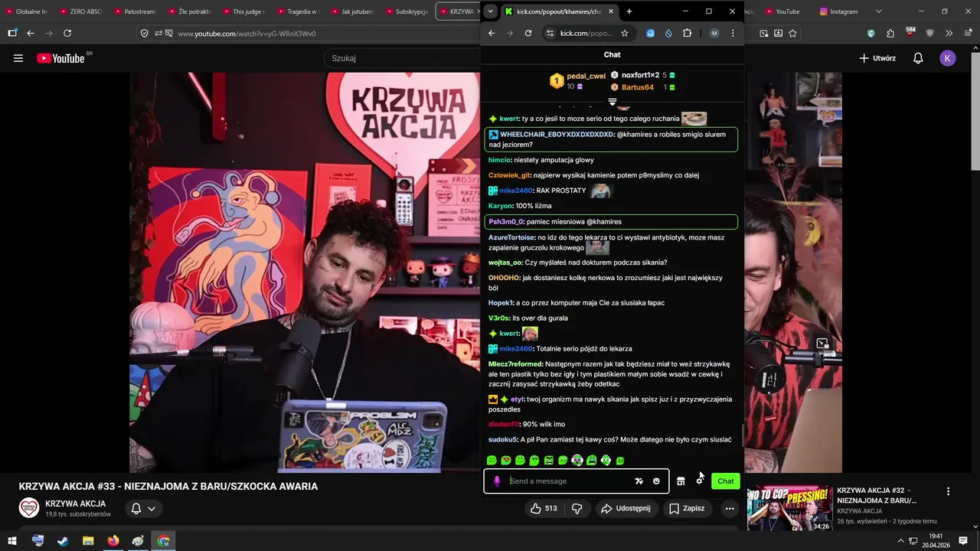This screenshot has height=551, width=980.
Task: Save the video with Zapisz
Action: [687, 508]
